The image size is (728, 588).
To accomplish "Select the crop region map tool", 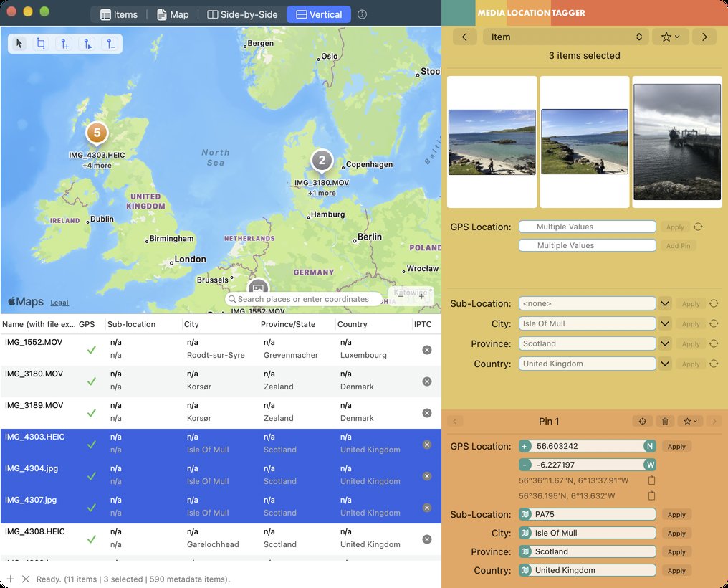I will click(x=42, y=44).
